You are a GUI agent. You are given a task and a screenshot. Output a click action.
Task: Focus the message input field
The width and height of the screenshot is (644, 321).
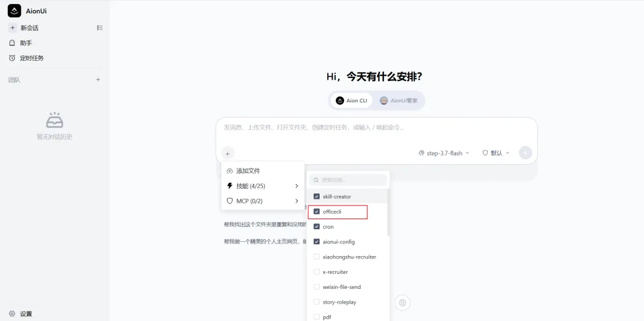(x=376, y=127)
